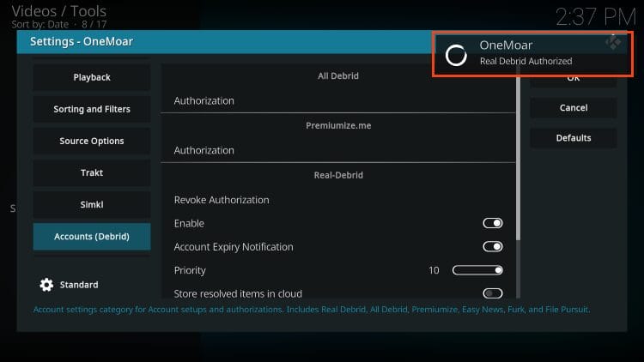Switch to the Trakt category
Image resolution: width=644 pixels, height=362 pixels.
click(92, 172)
